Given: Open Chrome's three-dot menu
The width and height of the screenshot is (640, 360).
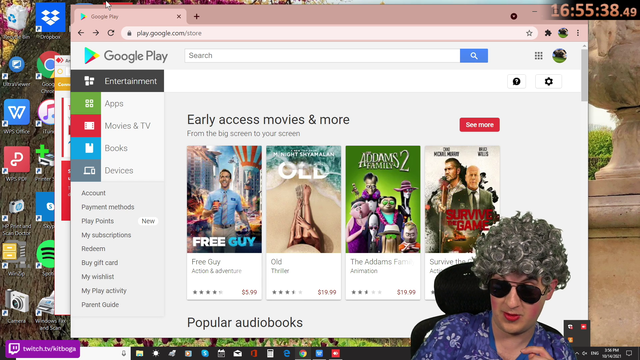Looking at the screenshot, I should 578,33.
